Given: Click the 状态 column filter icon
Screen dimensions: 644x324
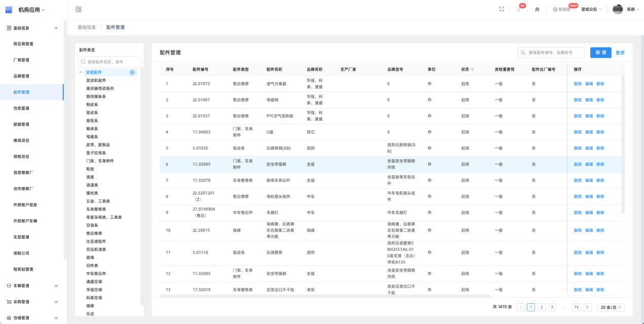Looking at the screenshot, I should pos(472,69).
